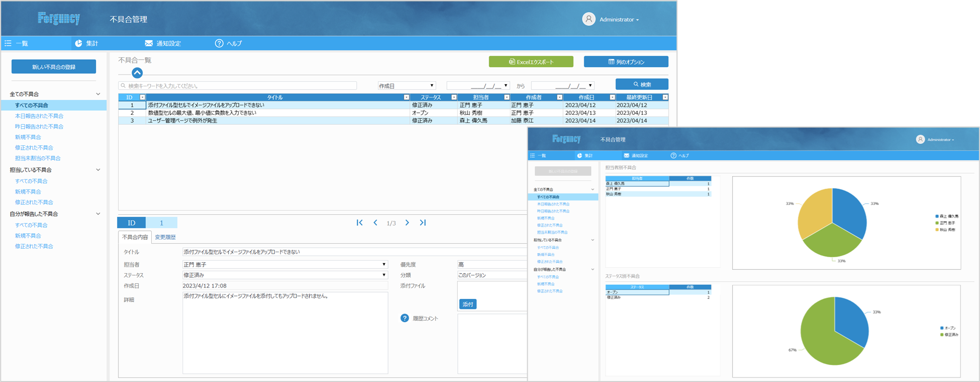Click the Forguncy logo in the main header
The image size is (980, 382).
pyautogui.click(x=59, y=19)
